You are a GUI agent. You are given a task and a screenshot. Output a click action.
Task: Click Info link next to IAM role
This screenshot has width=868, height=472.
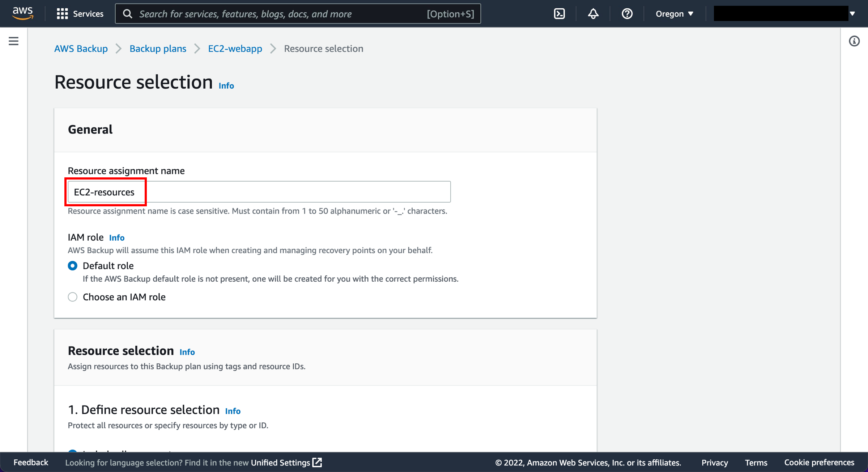click(x=116, y=237)
